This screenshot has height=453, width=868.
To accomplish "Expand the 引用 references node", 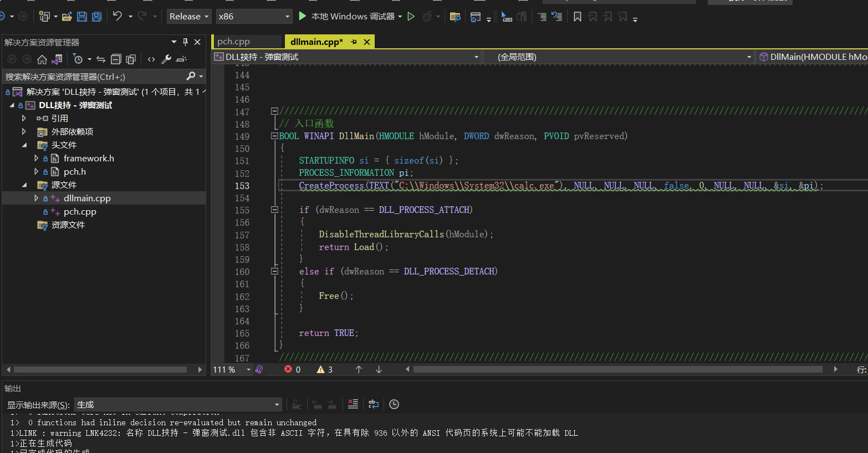I will (x=24, y=118).
